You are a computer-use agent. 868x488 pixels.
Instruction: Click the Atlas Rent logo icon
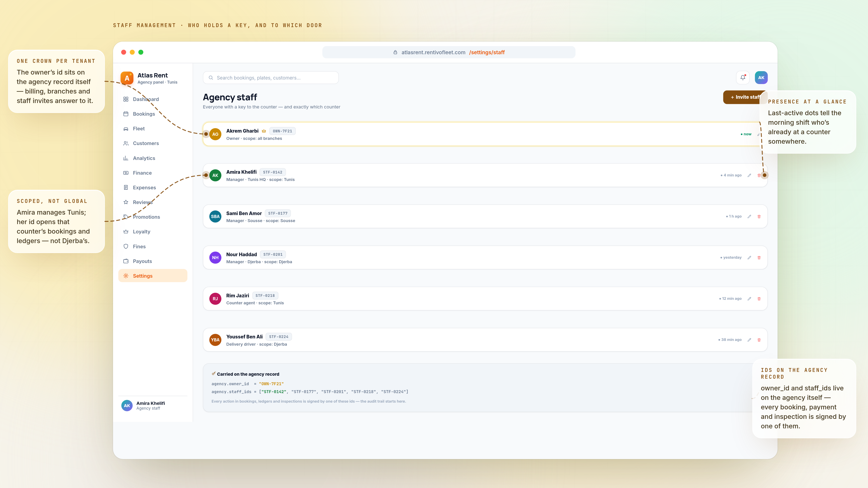pyautogui.click(x=127, y=78)
